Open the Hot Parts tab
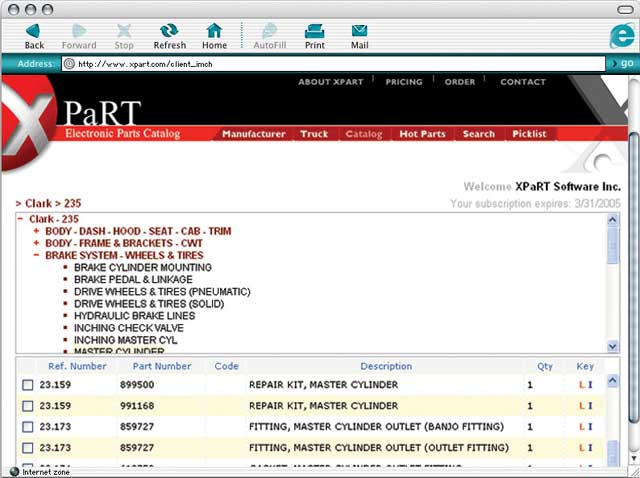The width and height of the screenshot is (640, 478). tap(422, 134)
